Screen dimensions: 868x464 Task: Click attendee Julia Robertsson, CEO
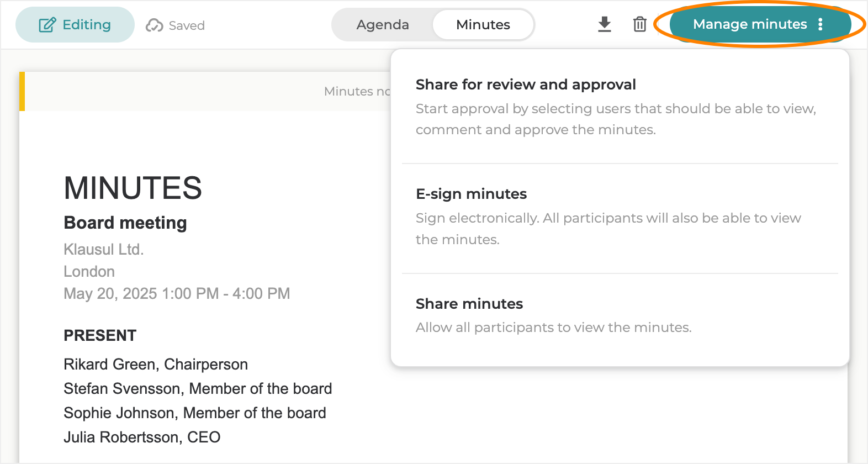142,437
